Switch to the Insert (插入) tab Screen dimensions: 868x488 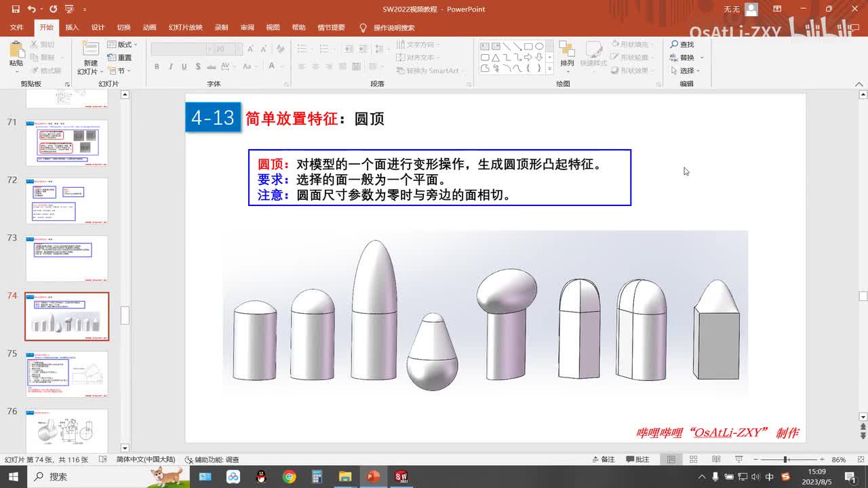coord(72,28)
